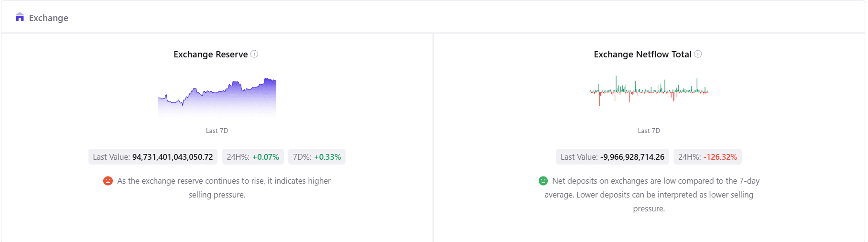
Task: Click Last 7D label under Netflow chart
Action: pos(649,131)
